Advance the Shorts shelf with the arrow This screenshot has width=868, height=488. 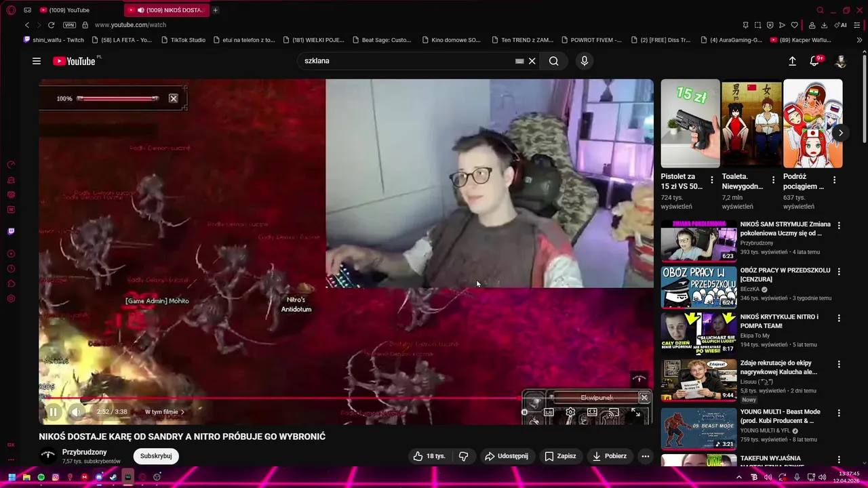840,133
